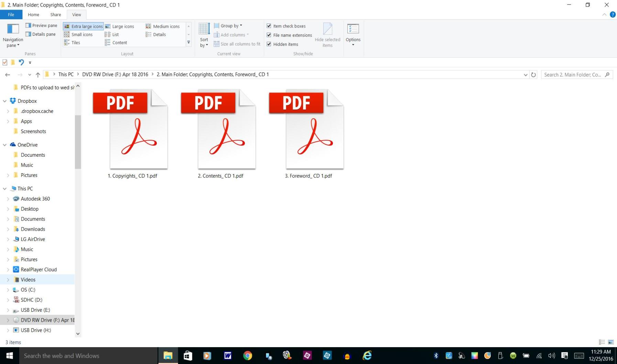617x364 pixels.
Task: Open the File tab
Action: [x=11, y=14]
